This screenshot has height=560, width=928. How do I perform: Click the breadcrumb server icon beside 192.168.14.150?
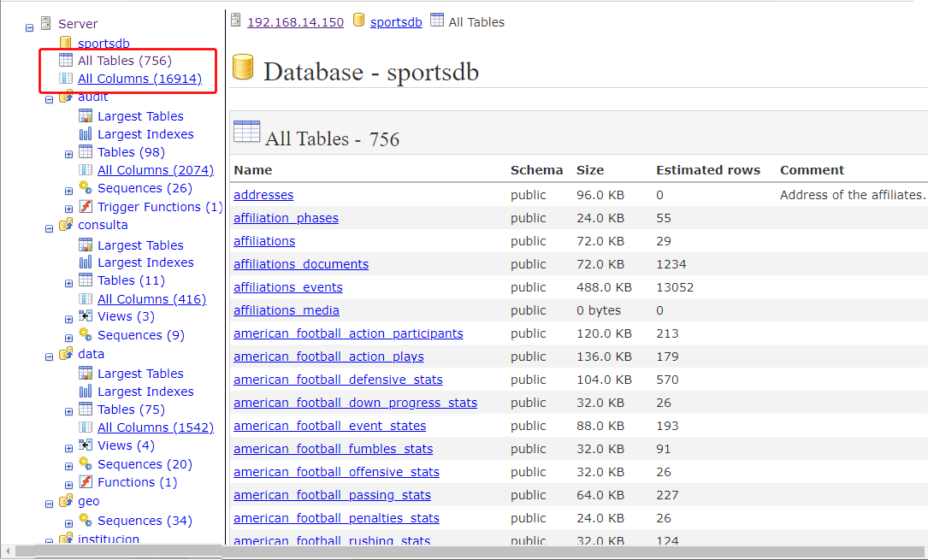pyautogui.click(x=235, y=21)
